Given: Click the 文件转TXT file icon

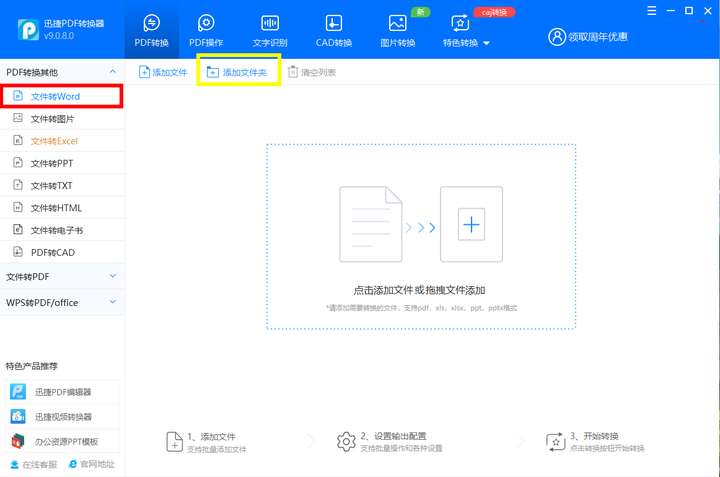Looking at the screenshot, I should point(17,185).
